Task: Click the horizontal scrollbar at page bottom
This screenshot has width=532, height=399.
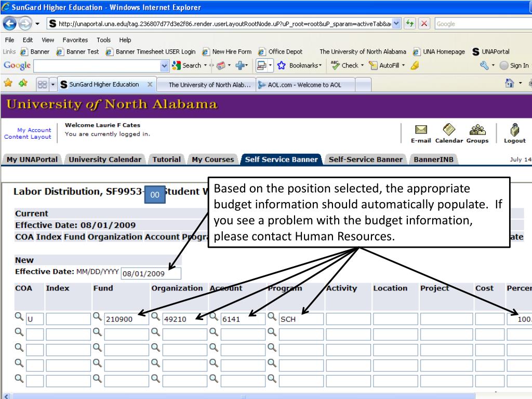Action: click(243, 396)
